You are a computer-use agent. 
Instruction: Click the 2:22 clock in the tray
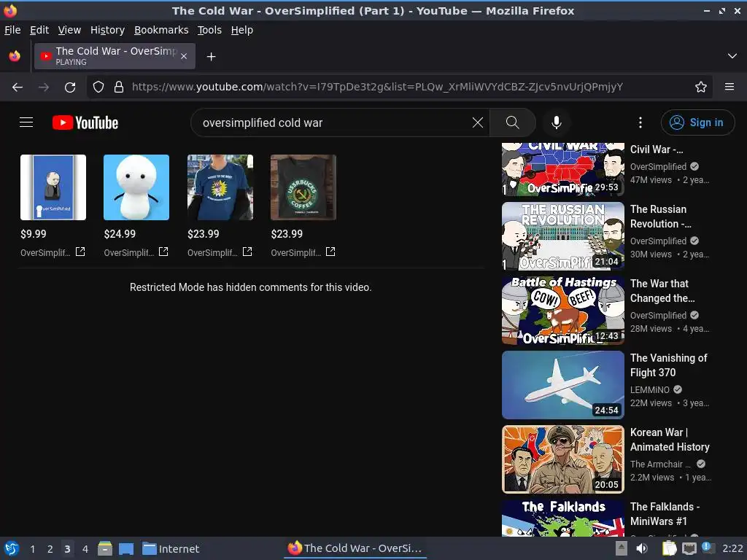pyautogui.click(x=732, y=548)
